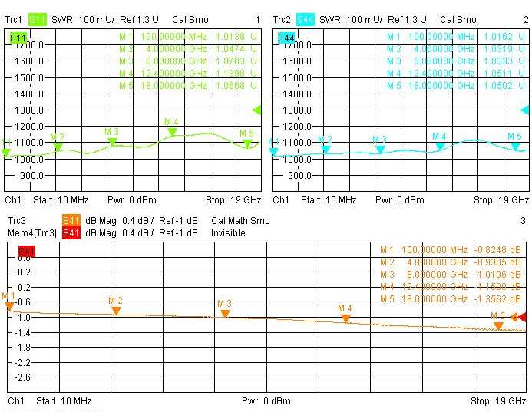The width and height of the screenshot is (532, 412).
Task: Click marker M4 on the cyan S44 trace
Action: click(439, 146)
